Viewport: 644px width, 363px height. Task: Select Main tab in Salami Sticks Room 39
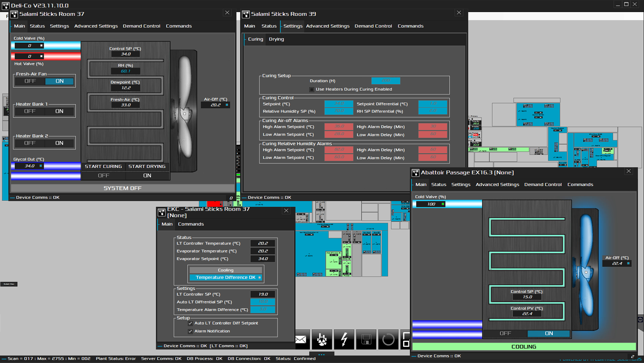[250, 26]
